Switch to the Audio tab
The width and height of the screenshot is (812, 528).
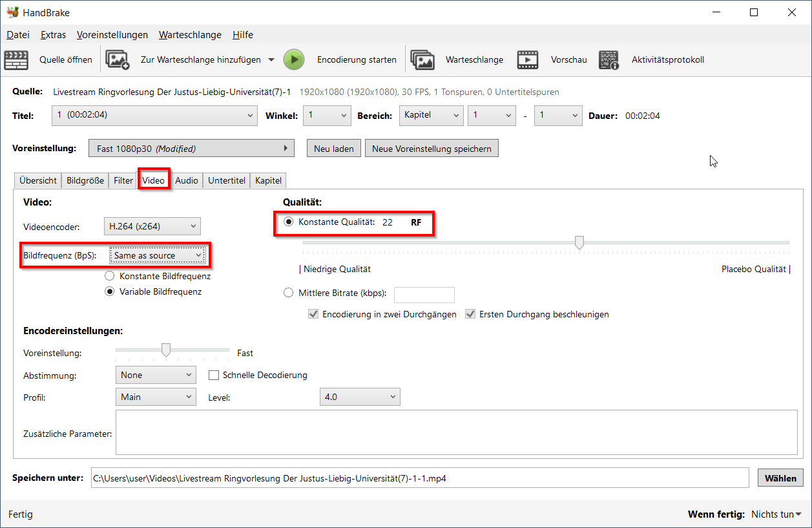click(x=187, y=180)
